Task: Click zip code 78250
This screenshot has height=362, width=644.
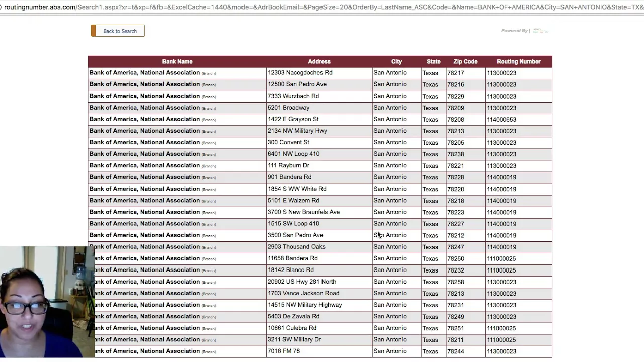Action: click(456, 258)
